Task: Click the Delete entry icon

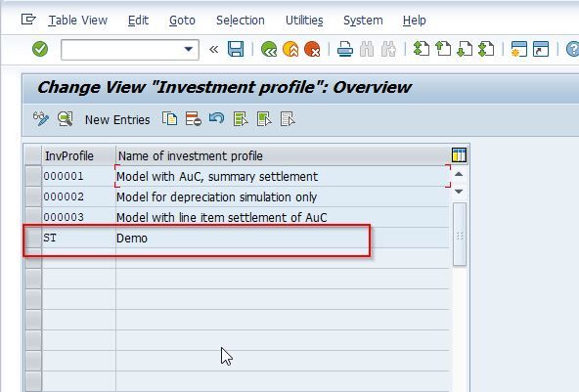Action: 193,119
